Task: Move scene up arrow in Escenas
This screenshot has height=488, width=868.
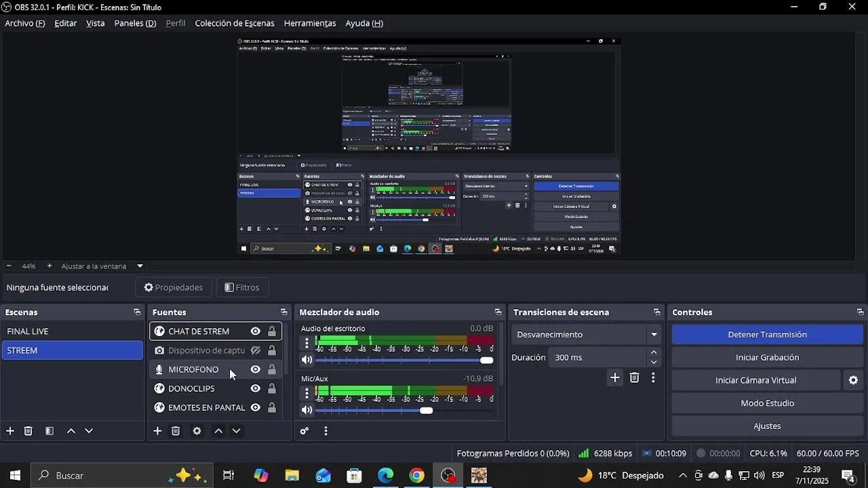Action: pos(71,431)
